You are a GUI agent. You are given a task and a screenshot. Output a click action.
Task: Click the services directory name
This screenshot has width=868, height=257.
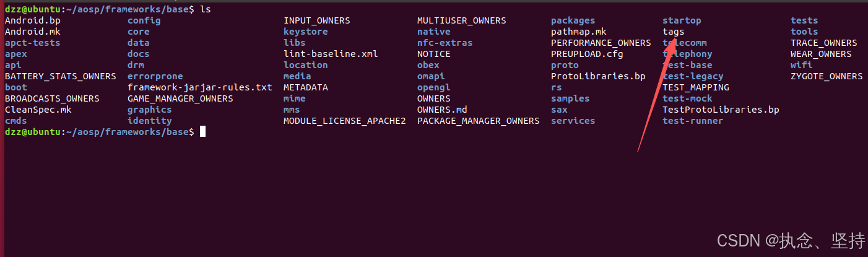tap(573, 121)
